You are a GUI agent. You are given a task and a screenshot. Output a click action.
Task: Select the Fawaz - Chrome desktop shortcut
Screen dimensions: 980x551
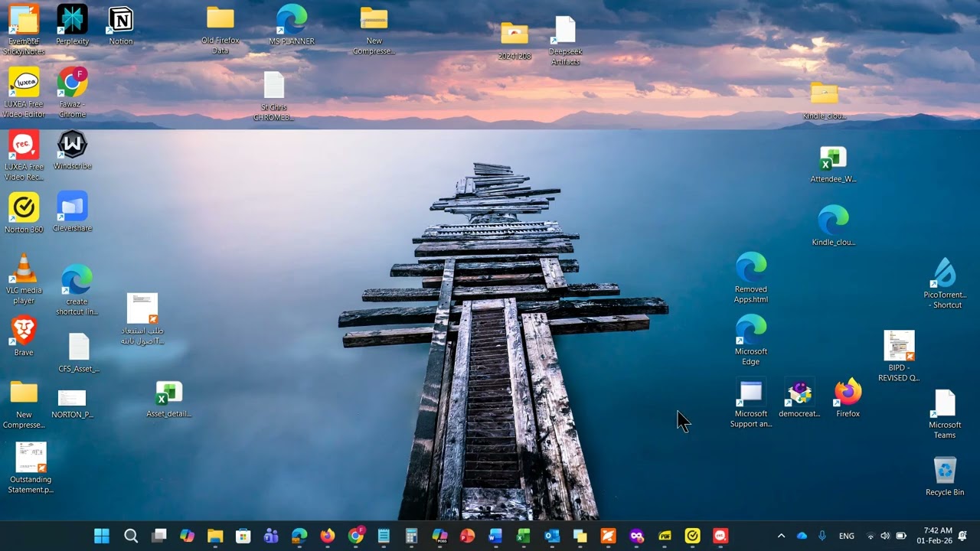(x=72, y=93)
